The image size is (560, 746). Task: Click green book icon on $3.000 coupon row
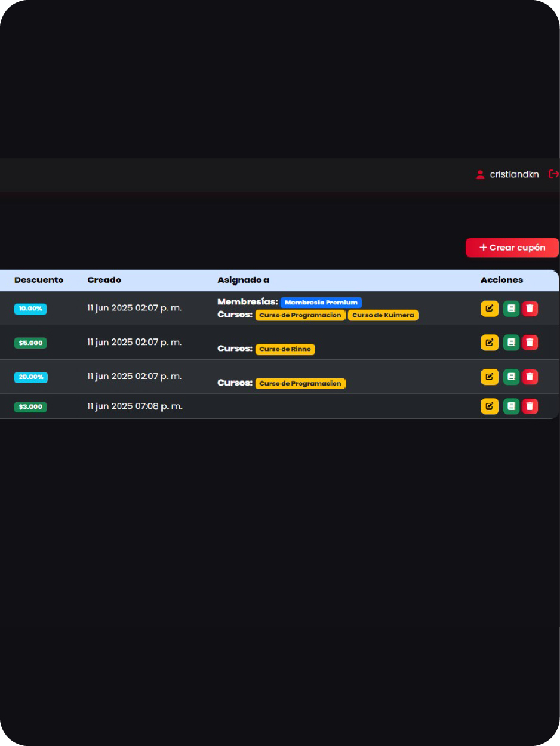point(511,406)
